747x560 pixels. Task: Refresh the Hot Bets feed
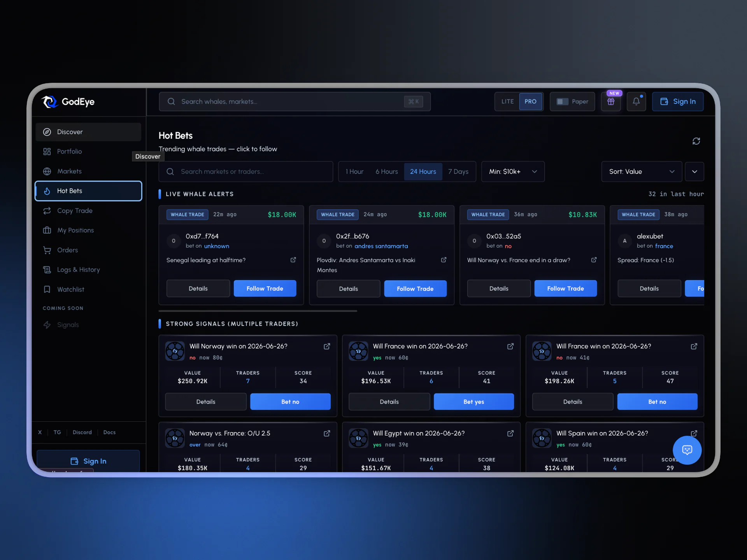click(x=696, y=141)
